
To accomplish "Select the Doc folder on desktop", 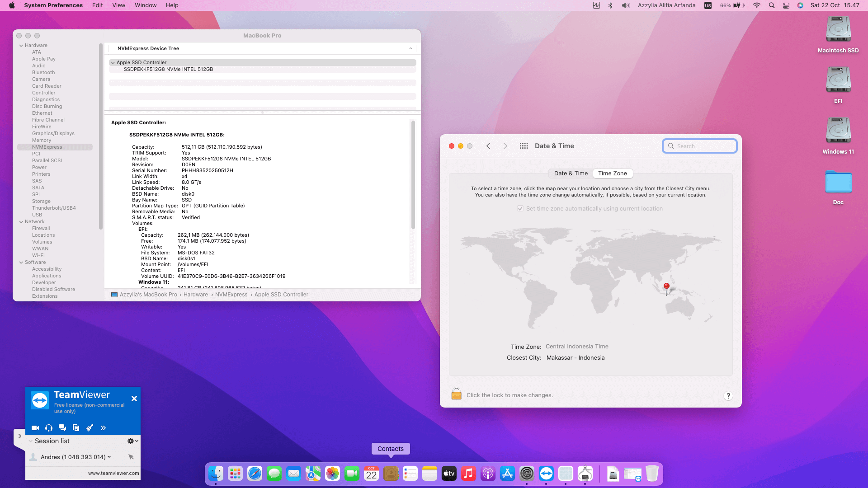I will point(838,187).
